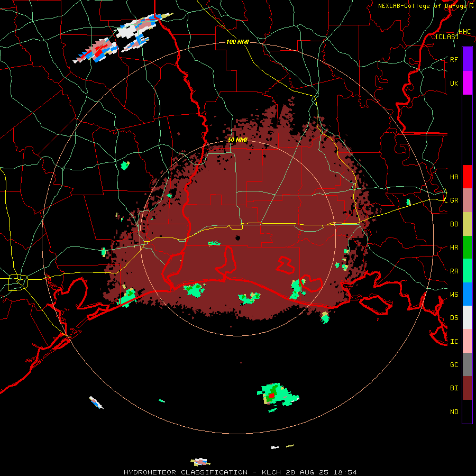This screenshot has width=476, height=476.
Task: Click the GC legend label
Action: (454, 364)
